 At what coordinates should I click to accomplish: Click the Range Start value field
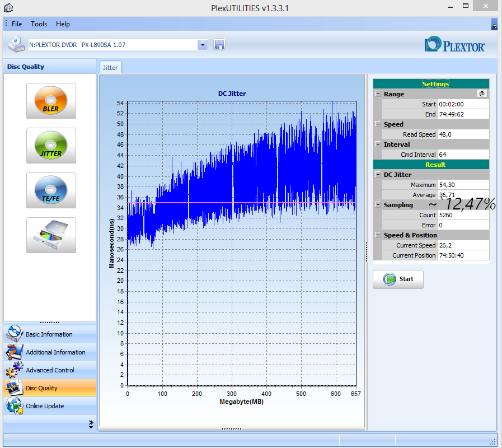(463, 104)
